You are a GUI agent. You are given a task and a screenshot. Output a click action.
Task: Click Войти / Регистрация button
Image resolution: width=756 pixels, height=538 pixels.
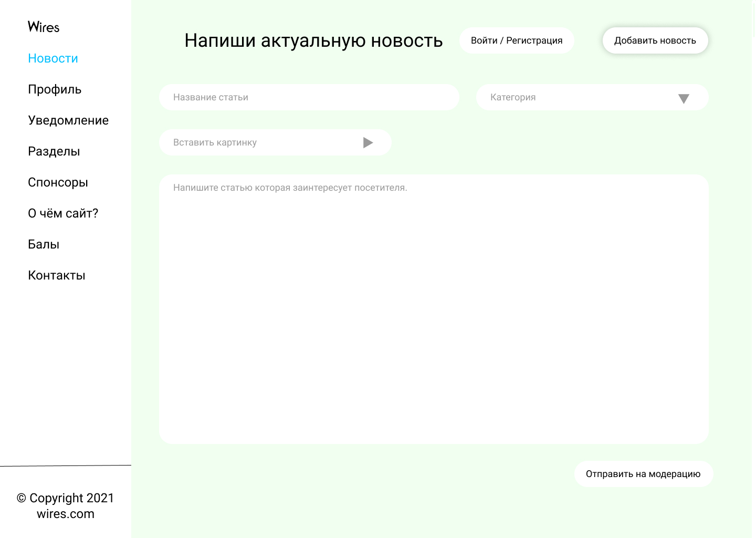[517, 40]
